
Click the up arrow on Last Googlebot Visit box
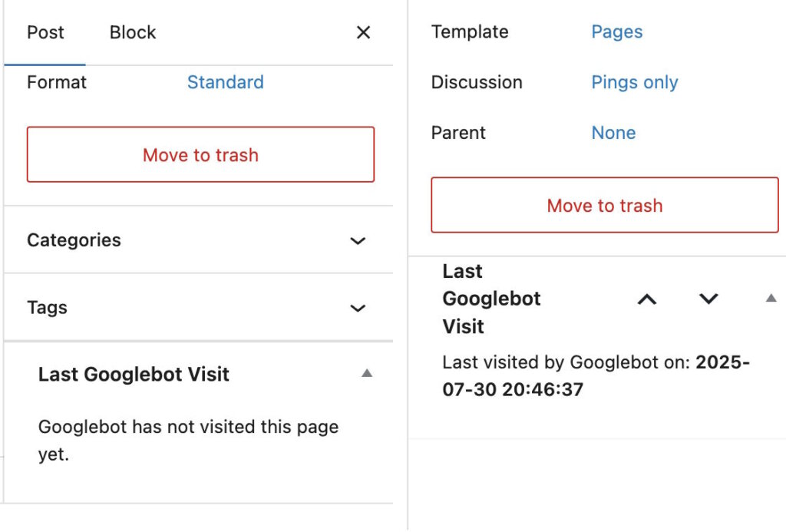646,299
